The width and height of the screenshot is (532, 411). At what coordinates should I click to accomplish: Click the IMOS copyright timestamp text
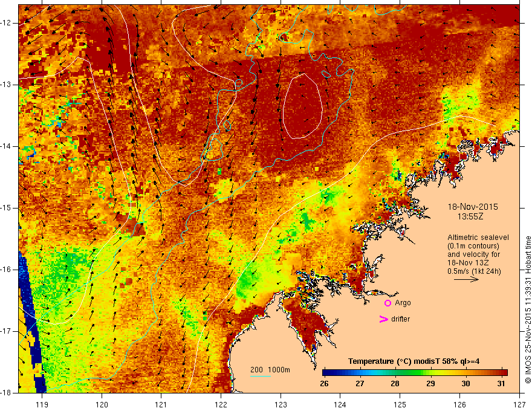click(528, 310)
